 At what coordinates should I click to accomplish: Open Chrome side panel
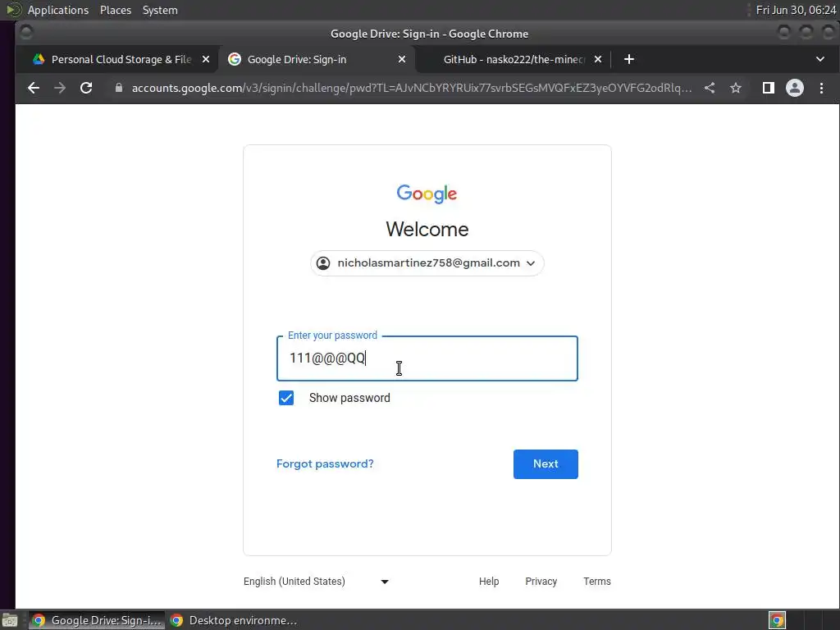point(768,88)
